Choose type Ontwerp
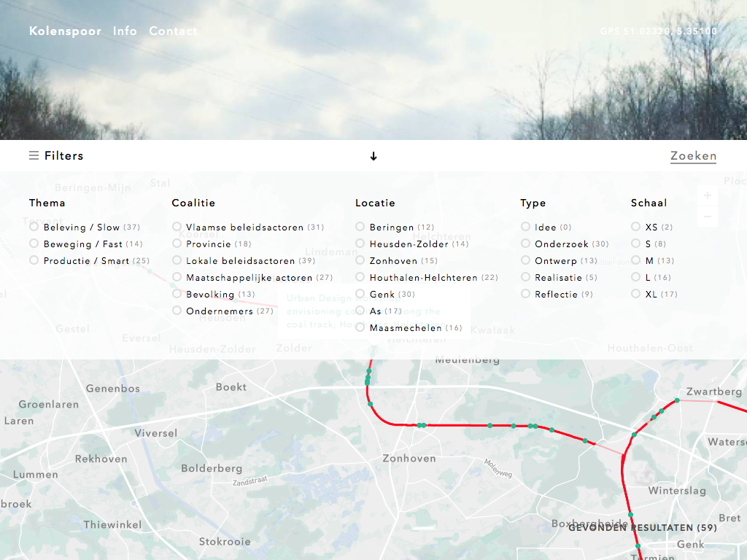 pos(560,260)
